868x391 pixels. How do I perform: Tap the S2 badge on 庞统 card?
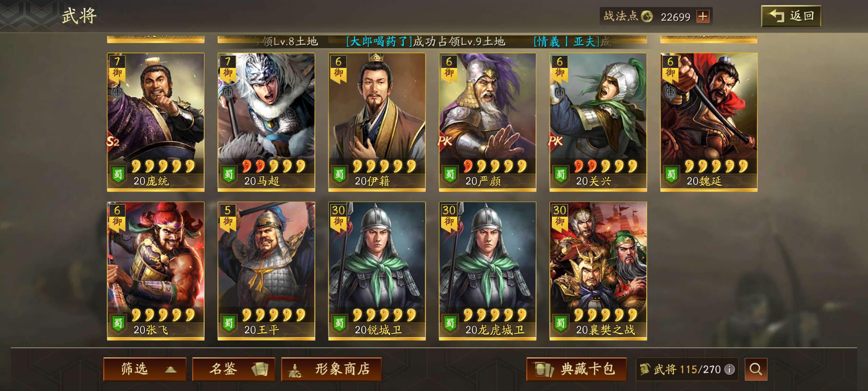pyautogui.click(x=113, y=141)
